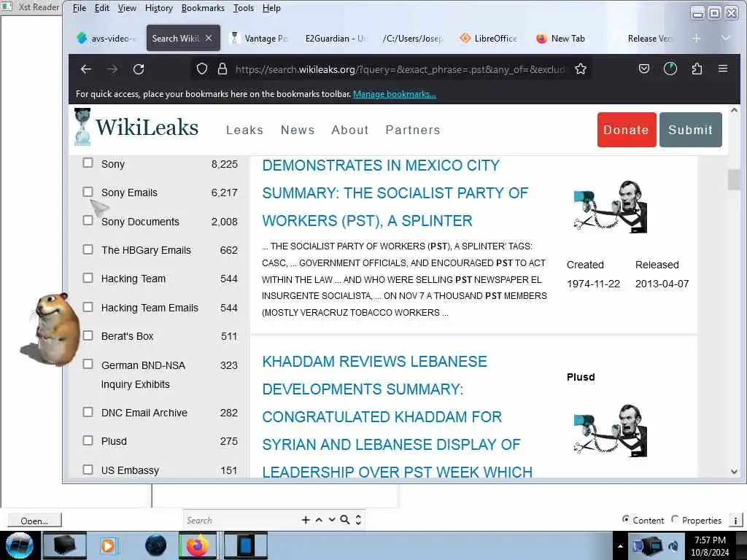
Task: Open the Windows Start orb
Action: (19, 545)
